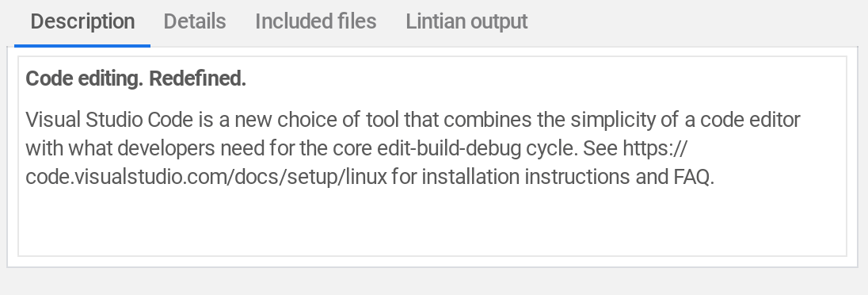Open the Included files tab
The image size is (868, 295).
(315, 21)
